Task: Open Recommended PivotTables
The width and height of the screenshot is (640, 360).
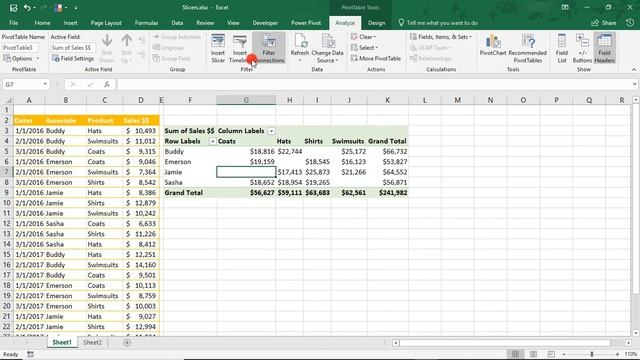Action: pyautogui.click(x=527, y=48)
